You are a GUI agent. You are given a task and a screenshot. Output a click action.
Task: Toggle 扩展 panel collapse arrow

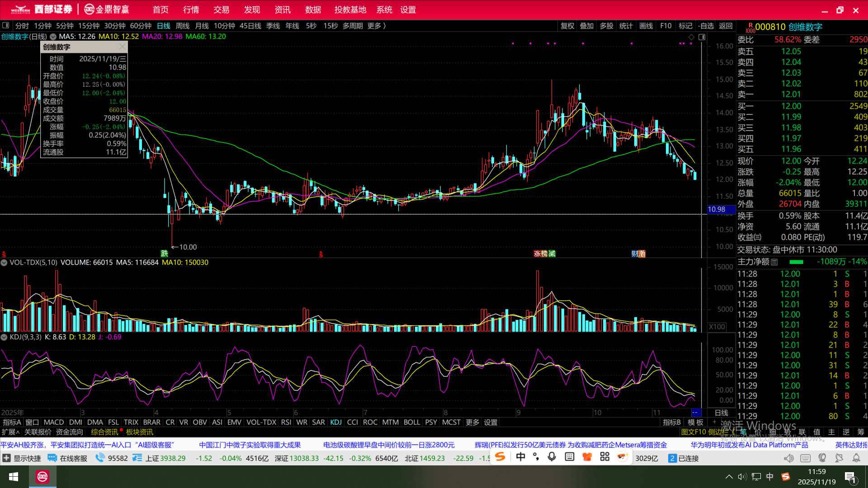[x=18, y=432]
